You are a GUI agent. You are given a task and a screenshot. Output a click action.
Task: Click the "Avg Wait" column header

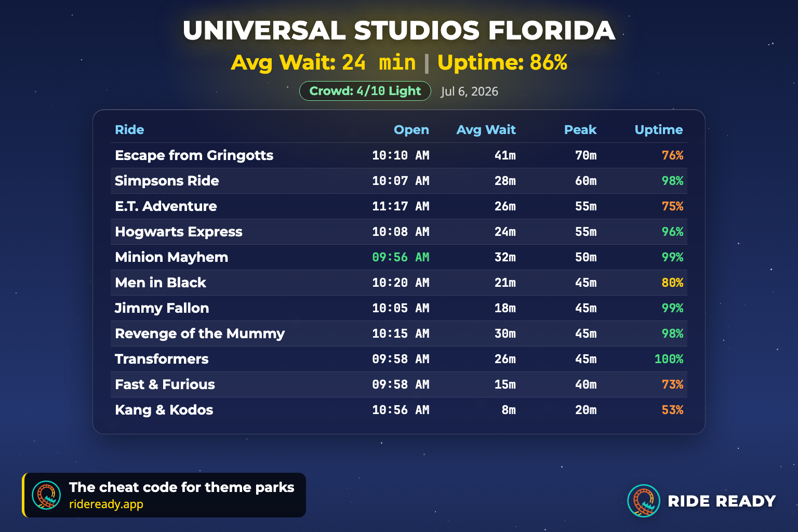point(486,130)
